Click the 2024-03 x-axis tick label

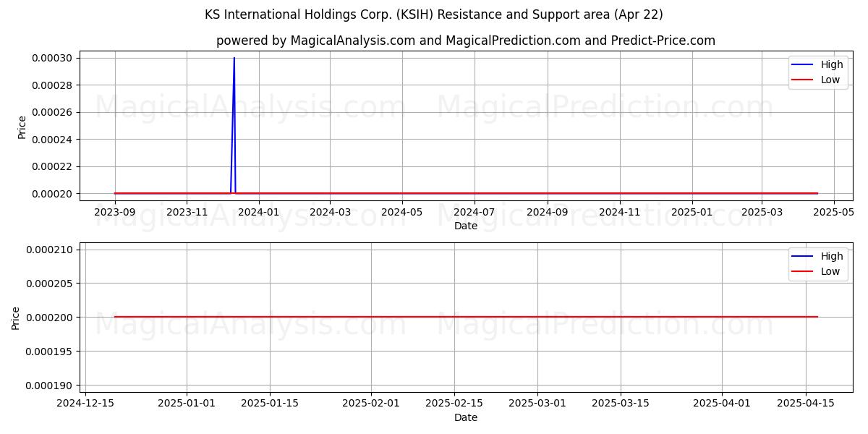330,212
